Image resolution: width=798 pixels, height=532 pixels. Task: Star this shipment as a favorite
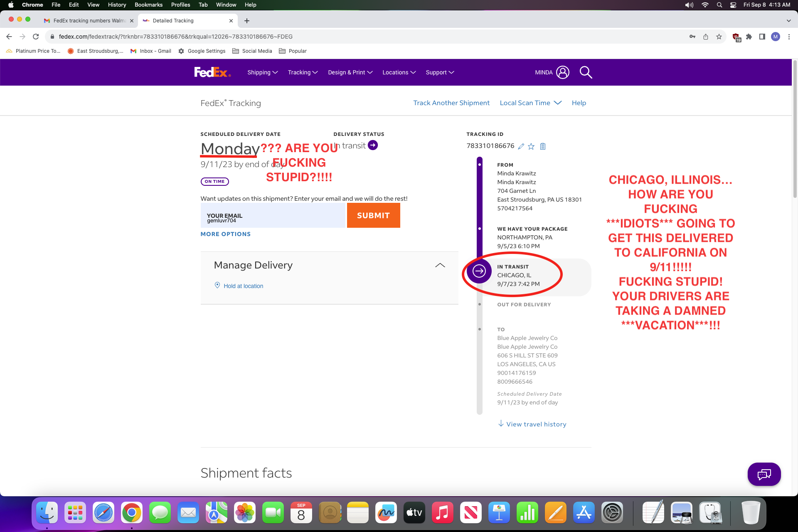pos(531,146)
